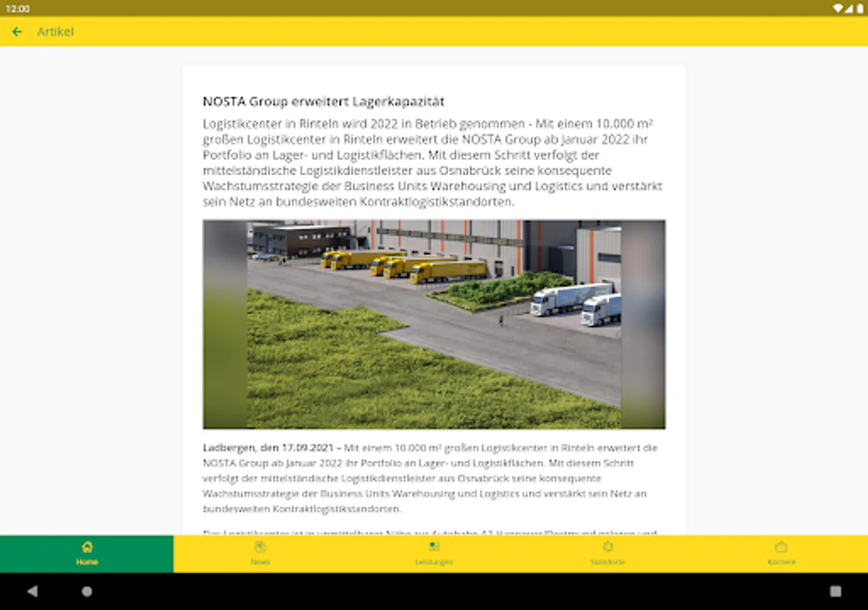Tap the Android home circle button
The image size is (868, 610).
point(87,591)
